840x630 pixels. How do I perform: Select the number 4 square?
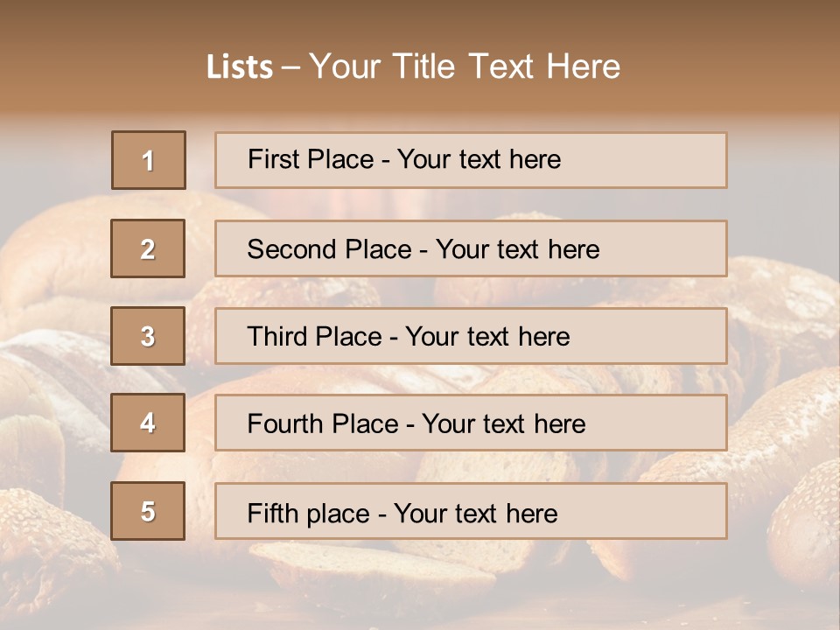[148, 423]
